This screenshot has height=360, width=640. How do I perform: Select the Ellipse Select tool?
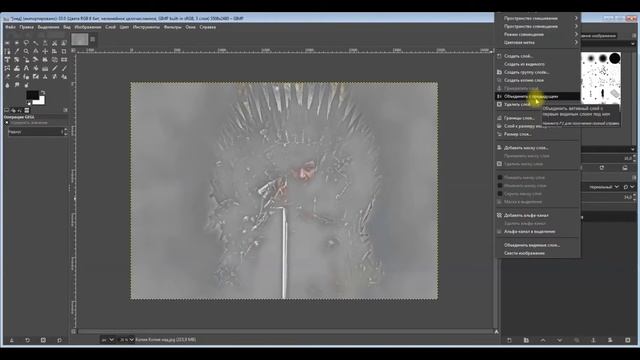(17, 43)
